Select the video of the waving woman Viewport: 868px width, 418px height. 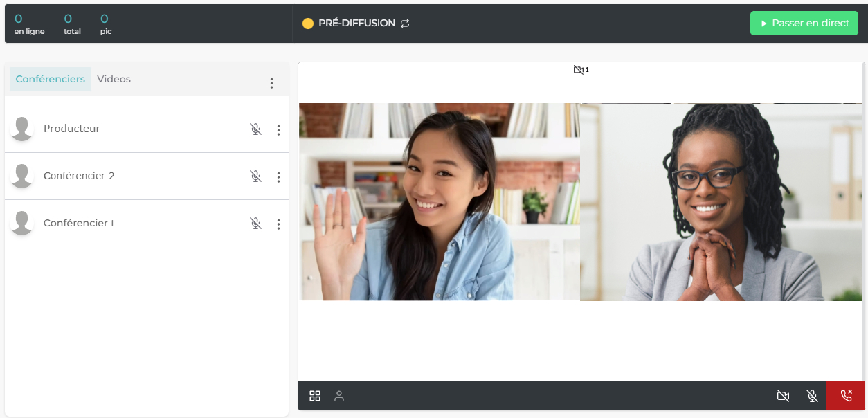tap(440, 202)
